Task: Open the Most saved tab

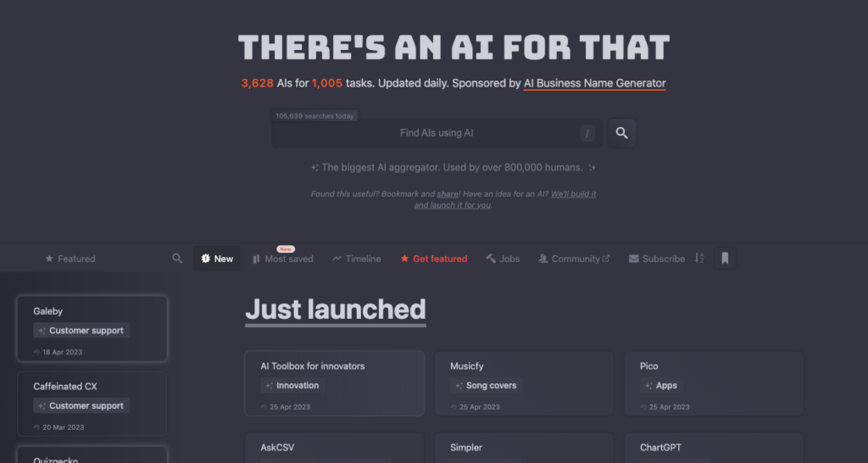Action: point(283,259)
